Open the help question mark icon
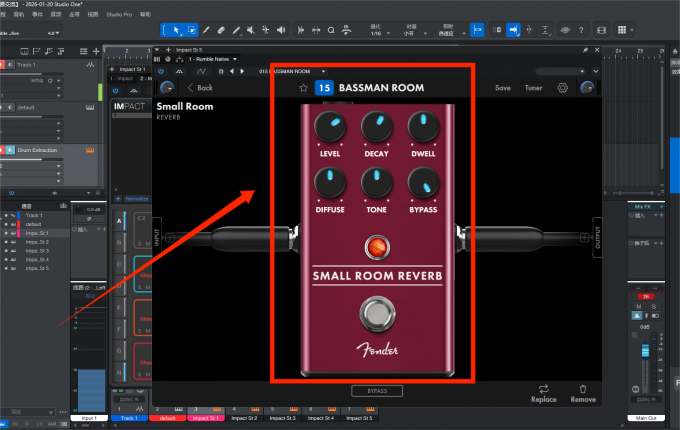Viewport: 680px width, 430px height. pyautogui.click(x=581, y=30)
